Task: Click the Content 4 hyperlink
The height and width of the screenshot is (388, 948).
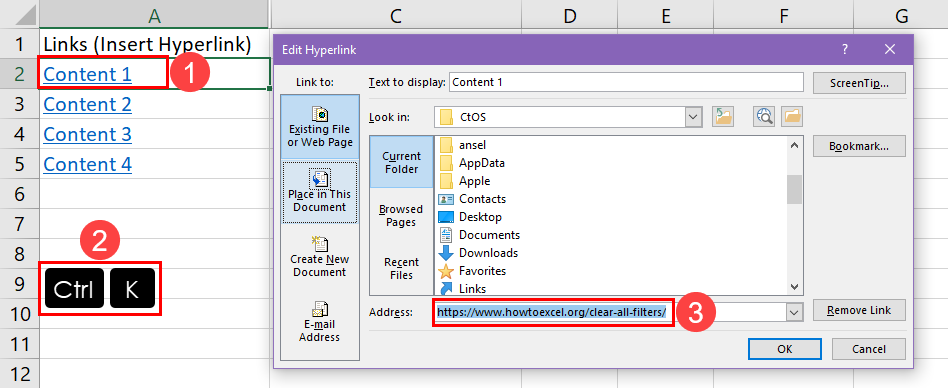Action: 87,164
